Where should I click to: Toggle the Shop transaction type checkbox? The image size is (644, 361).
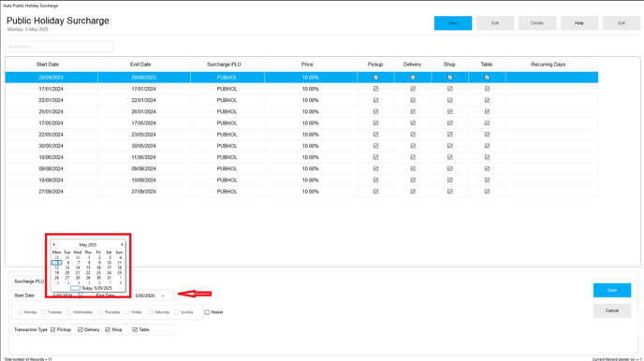click(x=108, y=330)
